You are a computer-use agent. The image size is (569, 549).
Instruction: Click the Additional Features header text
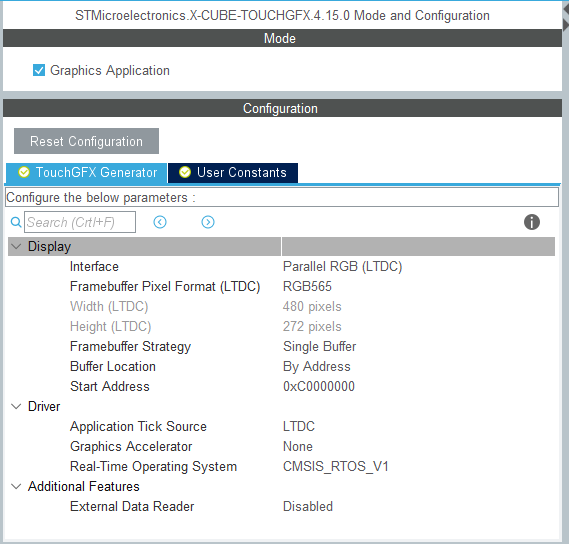point(83,486)
